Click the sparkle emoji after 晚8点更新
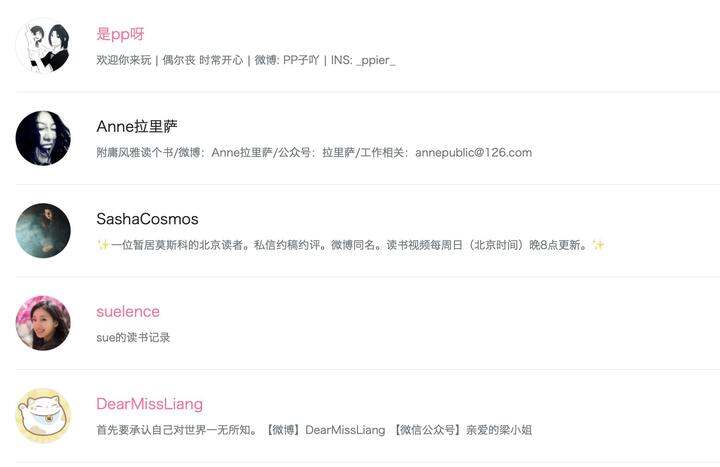This screenshot has height=467, width=720. 598,245
